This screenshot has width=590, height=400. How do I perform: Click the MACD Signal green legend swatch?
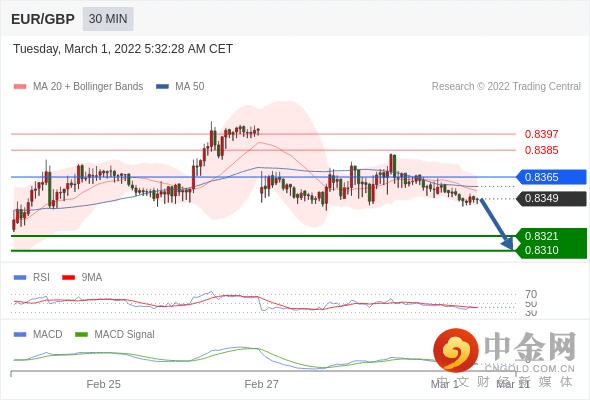pos(81,335)
